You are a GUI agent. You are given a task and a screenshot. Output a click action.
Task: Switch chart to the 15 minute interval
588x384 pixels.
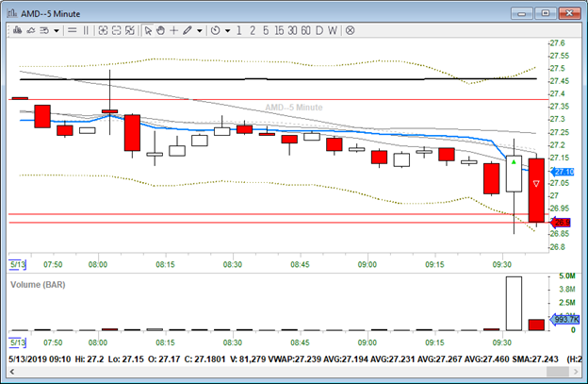(278, 30)
